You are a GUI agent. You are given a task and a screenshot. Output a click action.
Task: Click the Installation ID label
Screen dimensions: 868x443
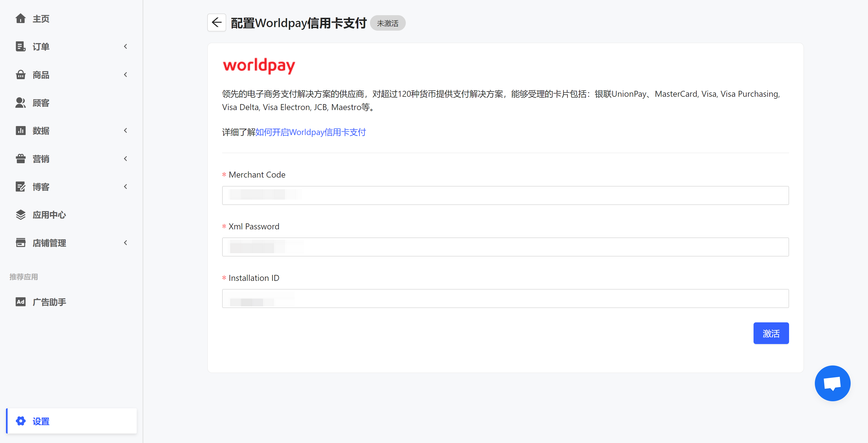pyautogui.click(x=254, y=278)
